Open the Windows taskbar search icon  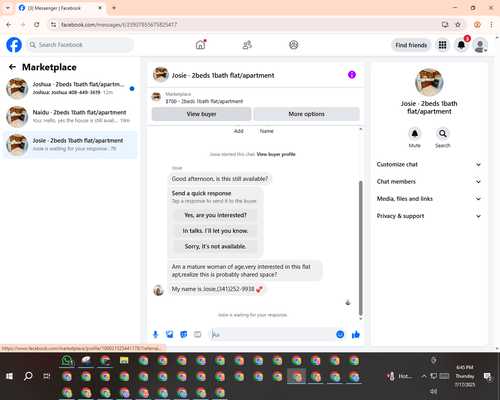click(x=28, y=376)
